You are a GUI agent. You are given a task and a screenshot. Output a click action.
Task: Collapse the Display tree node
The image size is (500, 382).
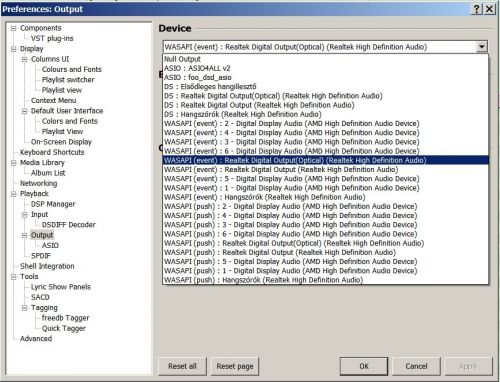click(13, 49)
